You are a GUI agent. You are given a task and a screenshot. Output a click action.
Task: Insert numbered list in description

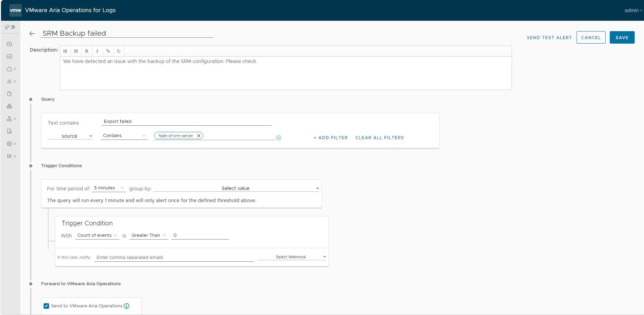[x=76, y=51]
